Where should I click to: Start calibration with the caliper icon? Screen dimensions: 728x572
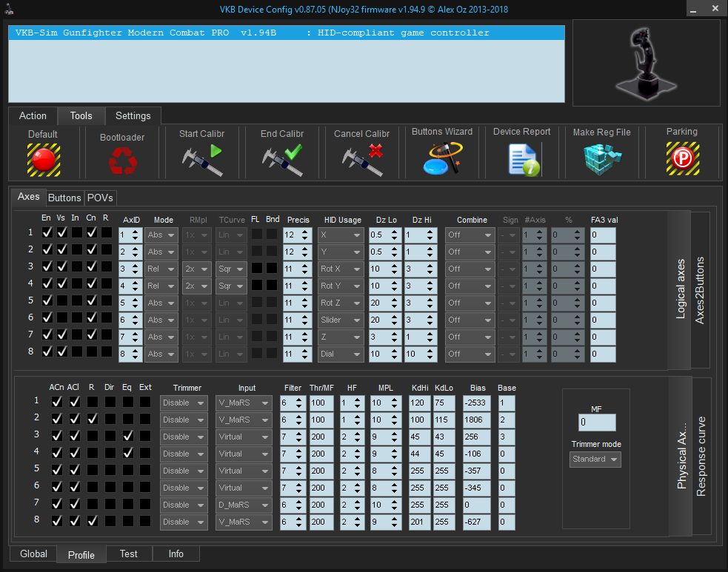point(201,160)
